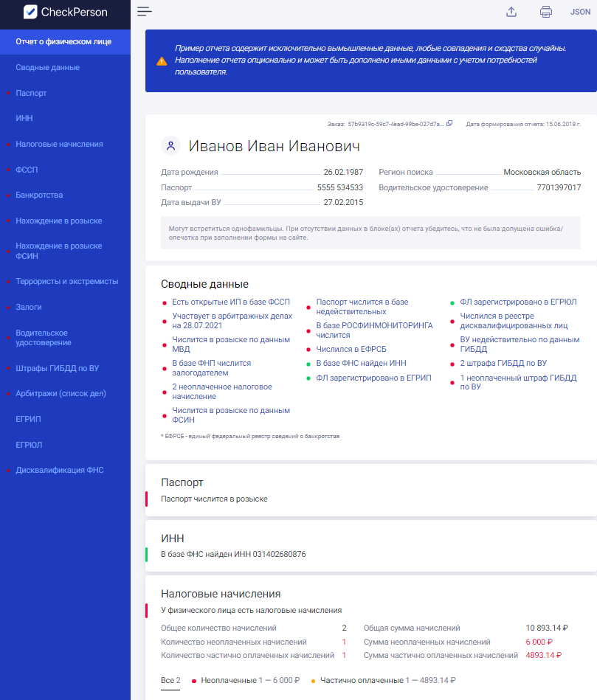Click order ID '57b9319c-59c7-4ead-99be-027d7a...'

click(x=396, y=124)
